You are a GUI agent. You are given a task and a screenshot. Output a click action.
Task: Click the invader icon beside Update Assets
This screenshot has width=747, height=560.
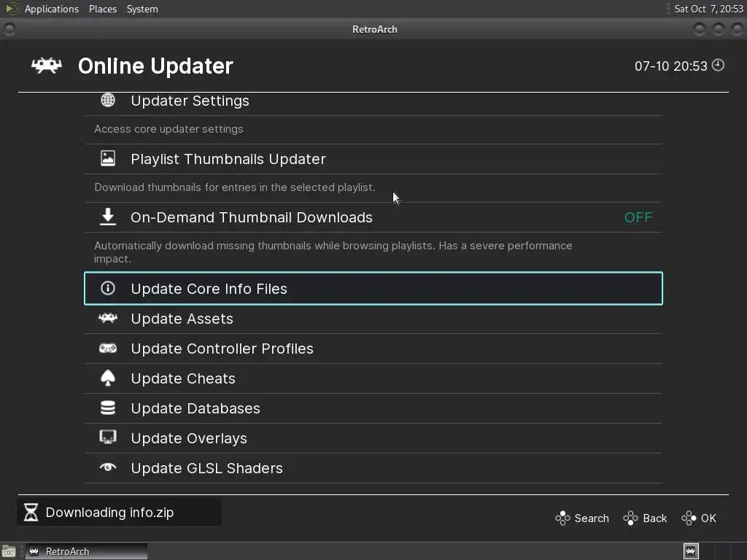point(108,318)
